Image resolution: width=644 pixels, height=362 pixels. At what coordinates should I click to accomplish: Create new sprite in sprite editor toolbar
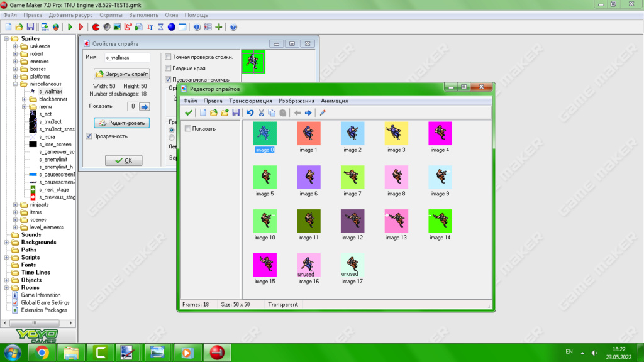tap(203, 112)
